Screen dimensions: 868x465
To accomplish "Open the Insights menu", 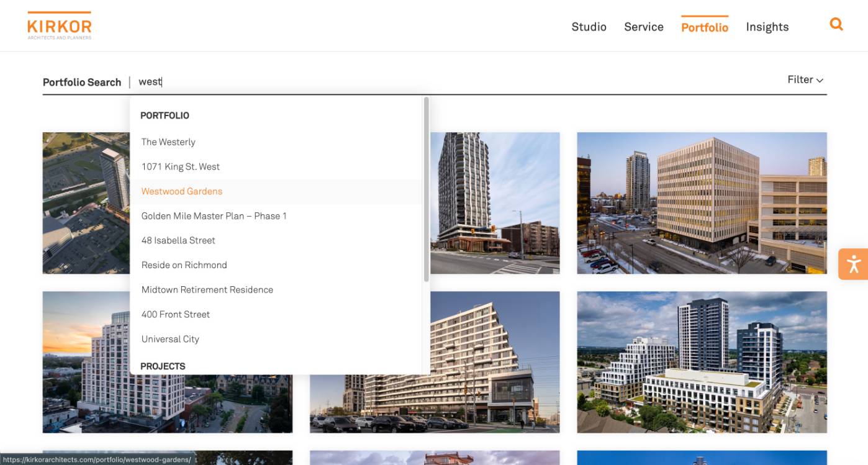I will pos(767,27).
